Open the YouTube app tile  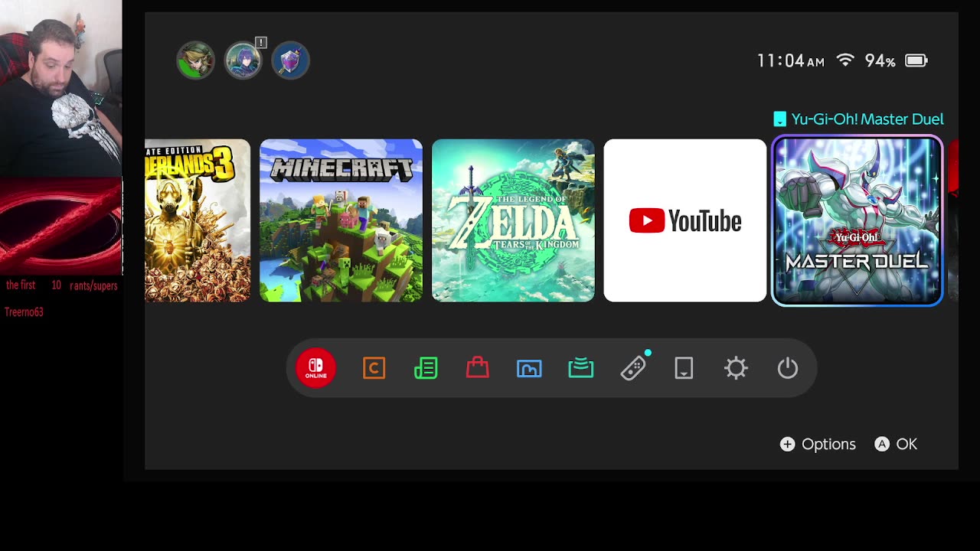coord(684,220)
